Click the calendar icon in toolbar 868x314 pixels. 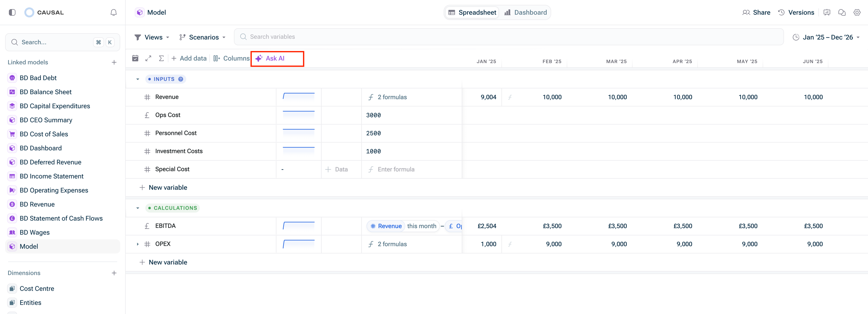pos(135,58)
